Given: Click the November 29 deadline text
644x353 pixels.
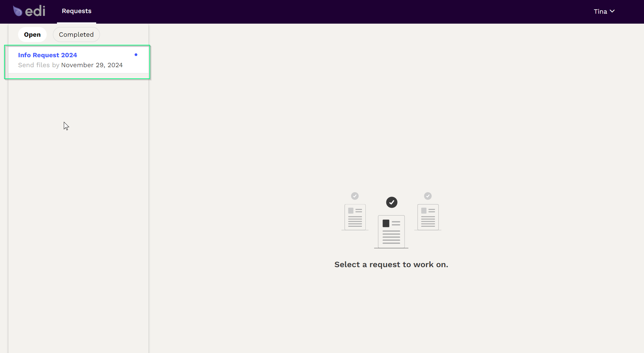Looking at the screenshot, I should tap(92, 65).
